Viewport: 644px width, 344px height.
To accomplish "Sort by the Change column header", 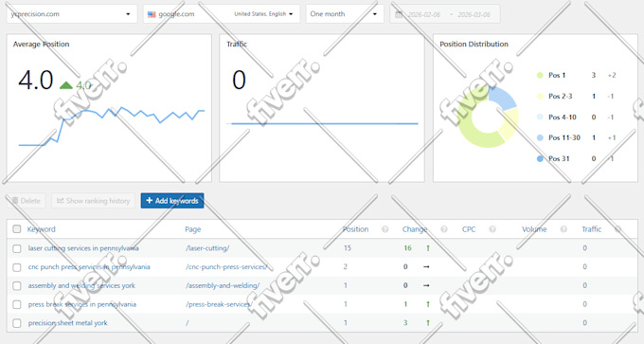I will coord(415,229).
